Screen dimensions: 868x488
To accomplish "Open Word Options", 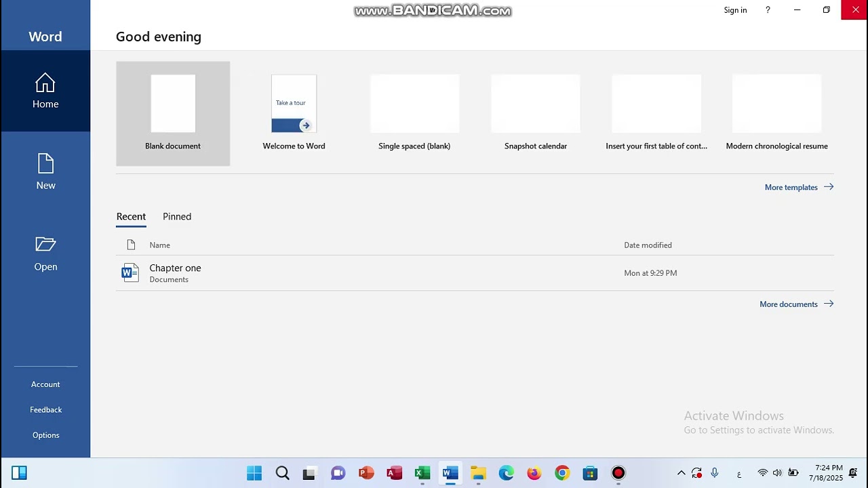I will point(45,435).
